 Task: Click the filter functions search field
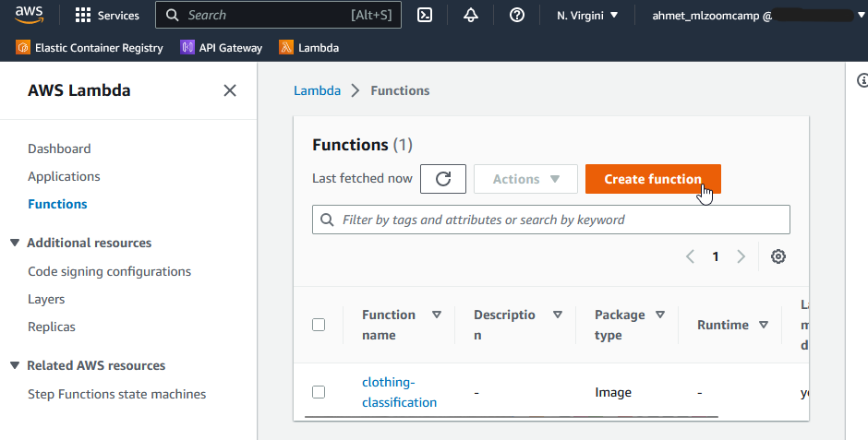[x=554, y=220]
